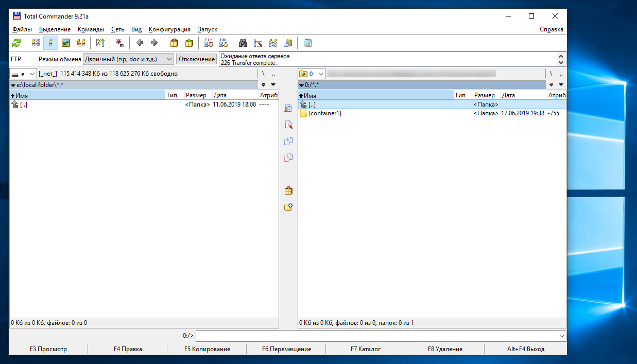Open the right panel favorites asterisk button
Image resolution: width=637 pixels, height=364 pixels.
coord(552,84)
